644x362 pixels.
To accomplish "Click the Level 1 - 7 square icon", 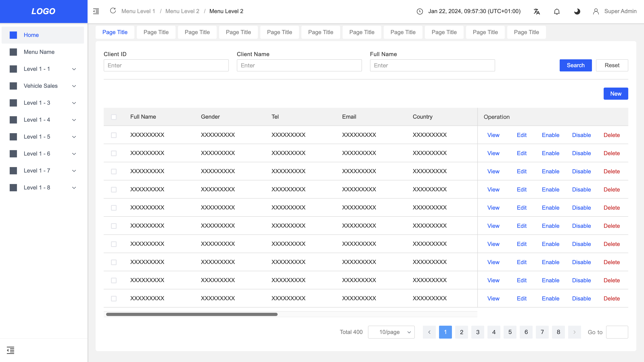I will point(13,171).
